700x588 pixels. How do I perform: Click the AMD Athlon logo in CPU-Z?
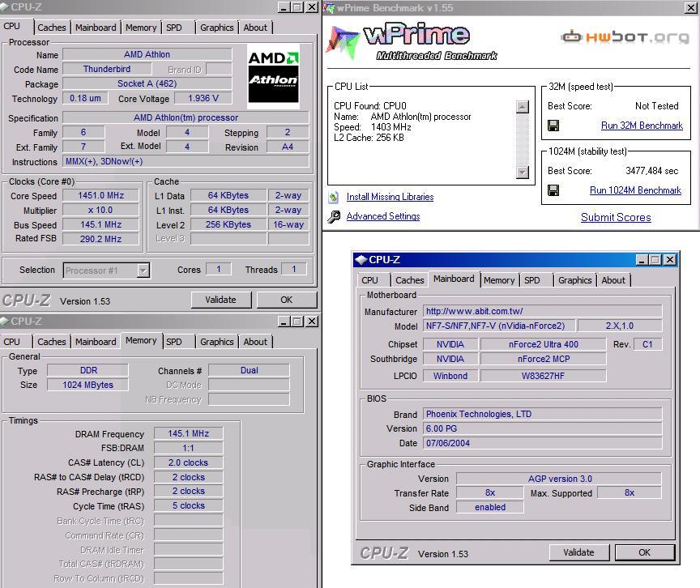(273, 77)
